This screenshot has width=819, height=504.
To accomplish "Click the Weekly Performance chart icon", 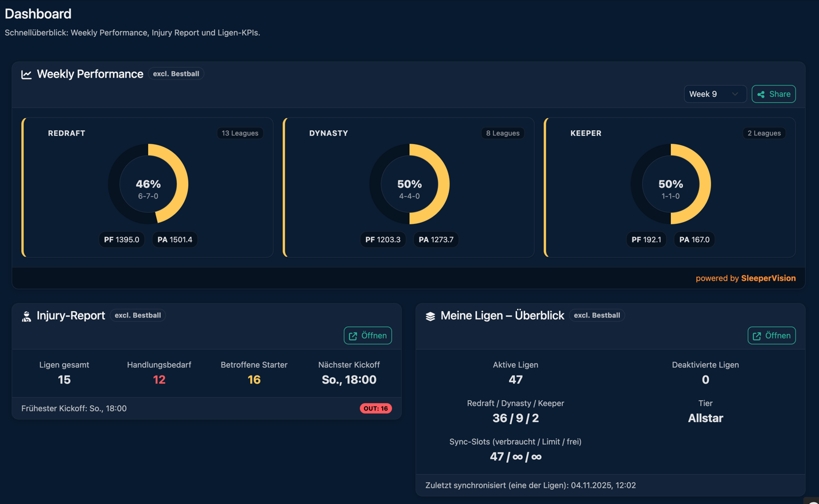I will (26, 74).
